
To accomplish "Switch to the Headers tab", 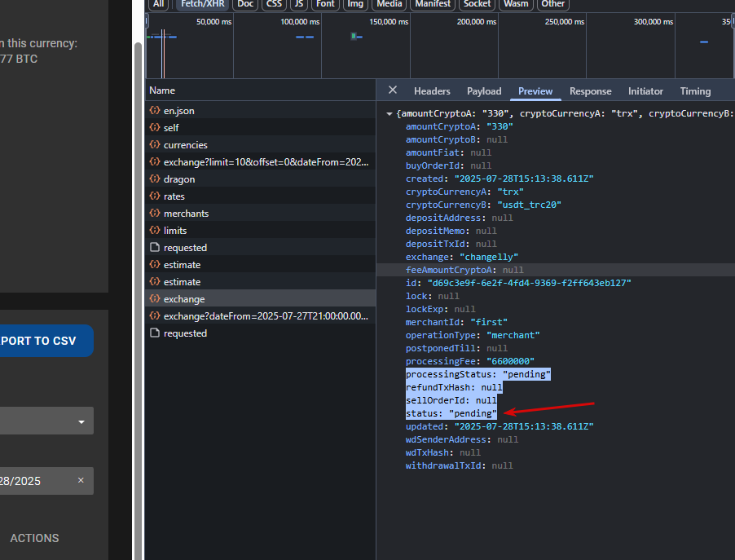I will [432, 91].
